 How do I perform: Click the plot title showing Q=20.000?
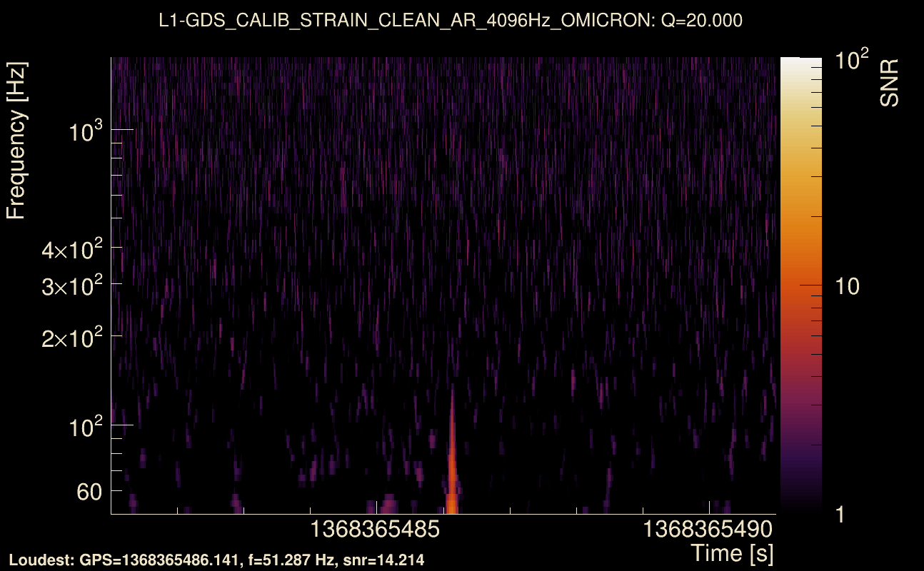pyautogui.click(x=453, y=21)
